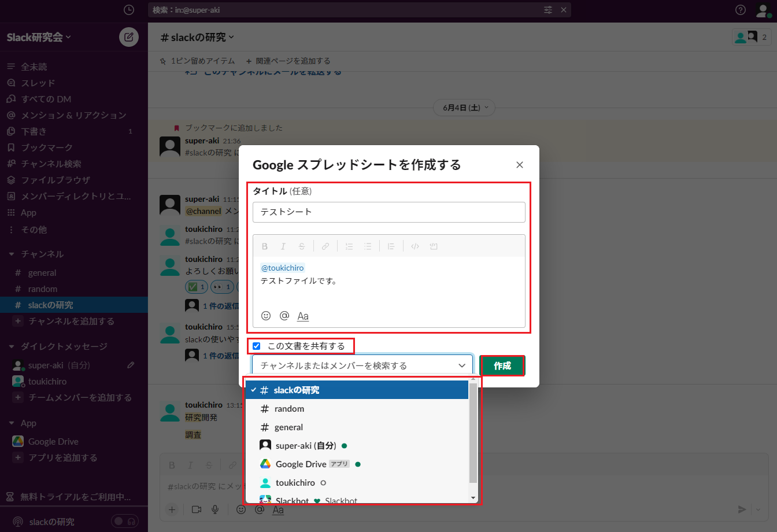Image resolution: width=777 pixels, height=532 pixels.
Task: Toggle the huddle headphones switch
Action: click(x=125, y=521)
